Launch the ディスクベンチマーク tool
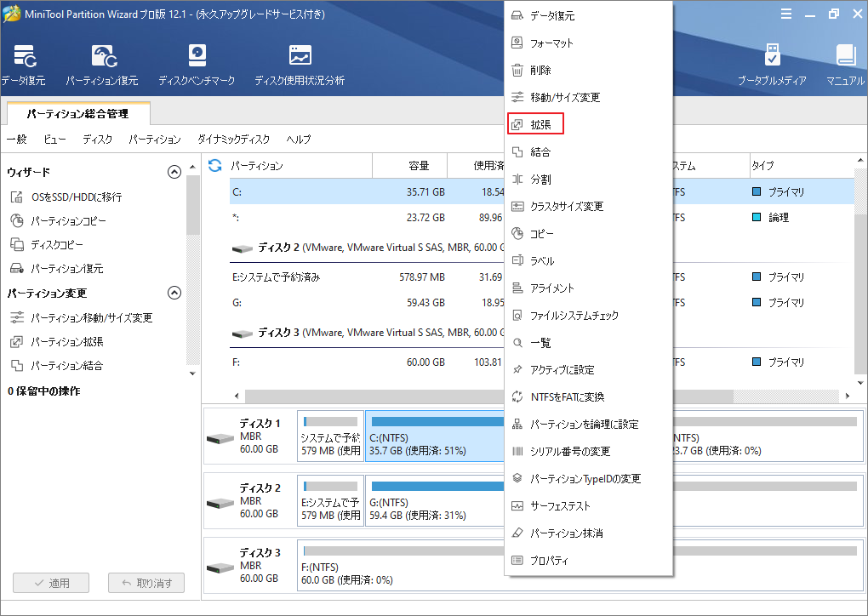This screenshot has height=616, width=868. click(x=197, y=57)
